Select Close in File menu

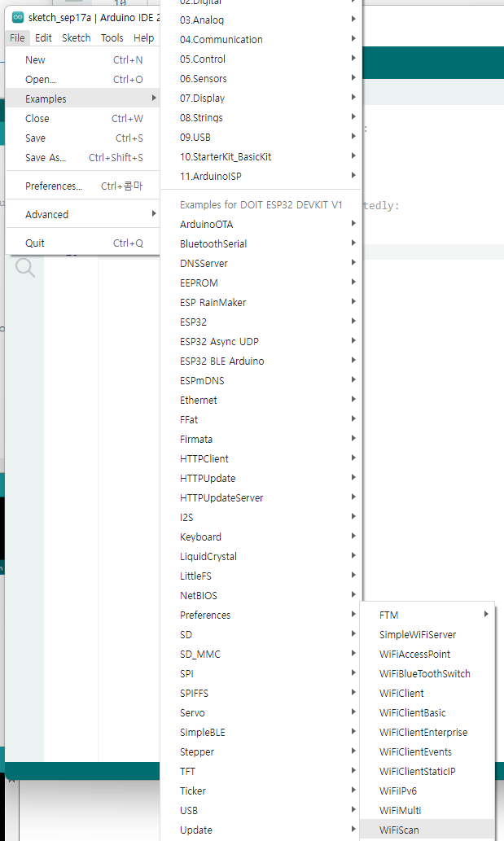[82, 119]
